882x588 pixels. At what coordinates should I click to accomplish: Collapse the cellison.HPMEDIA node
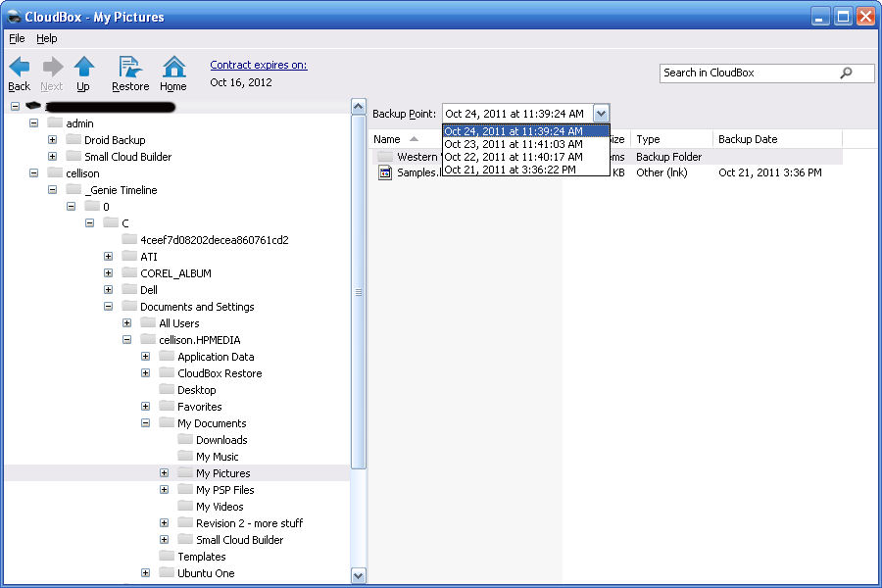pyautogui.click(x=126, y=339)
